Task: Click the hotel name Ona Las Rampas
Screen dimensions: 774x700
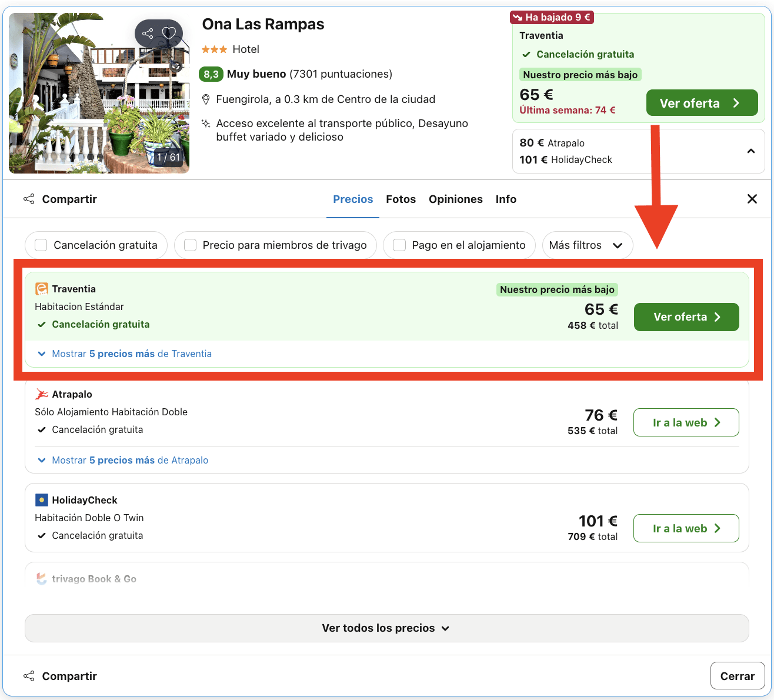Action: 263,24
